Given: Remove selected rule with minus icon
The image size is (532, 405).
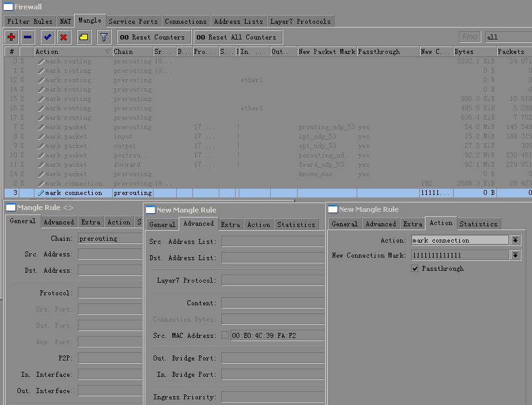Looking at the screenshot, I should 28,37.
